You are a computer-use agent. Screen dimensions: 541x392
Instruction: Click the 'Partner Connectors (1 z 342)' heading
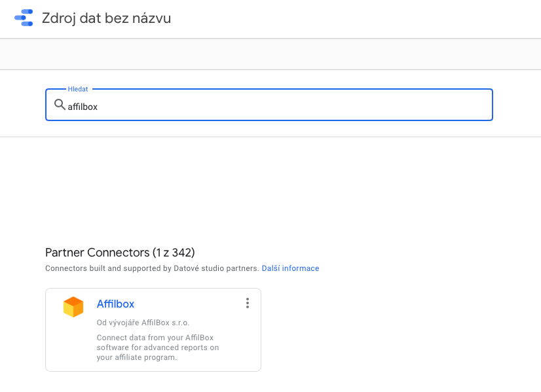point(120,253)
